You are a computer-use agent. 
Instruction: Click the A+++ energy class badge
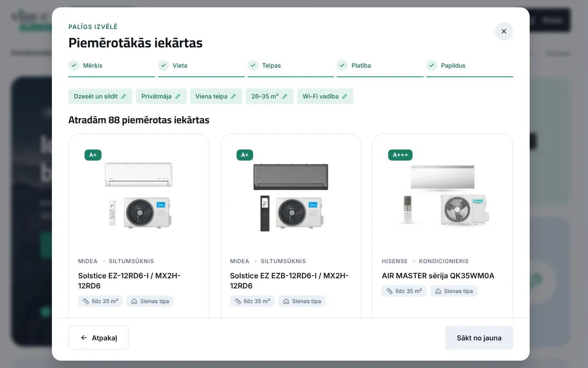(400, 155)
